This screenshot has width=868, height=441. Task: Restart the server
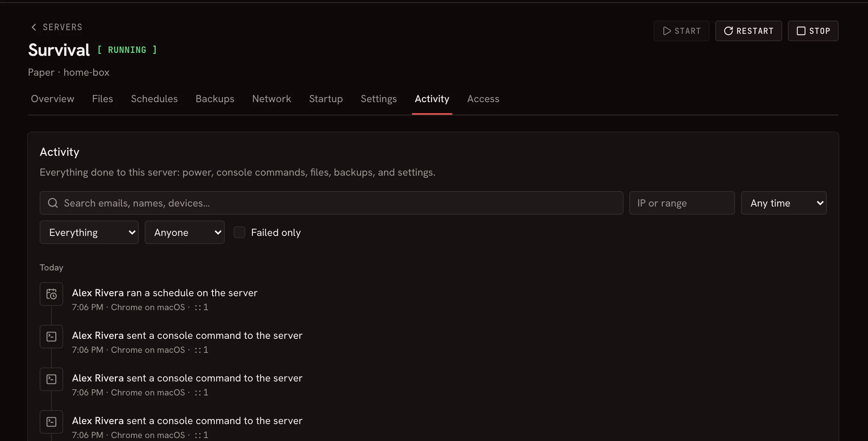[748, 31]
